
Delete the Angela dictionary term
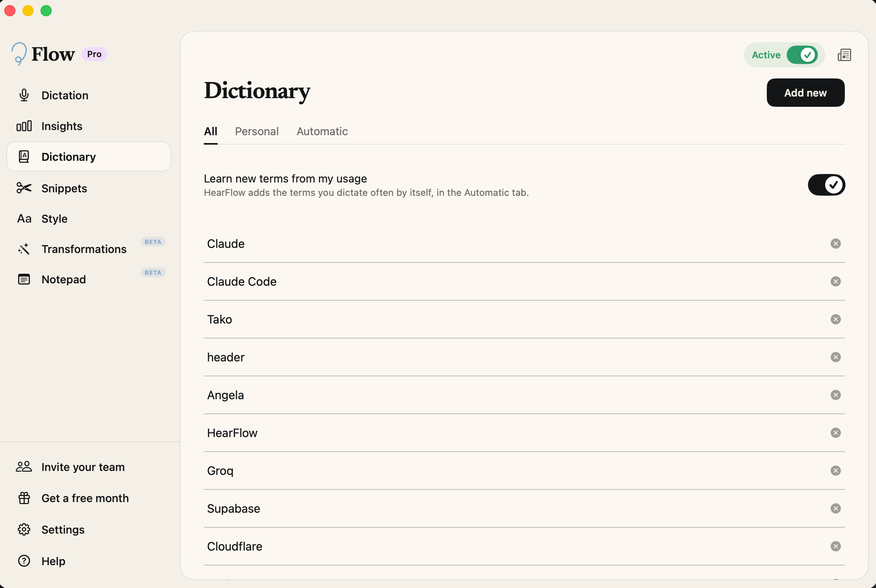(836, 395)
